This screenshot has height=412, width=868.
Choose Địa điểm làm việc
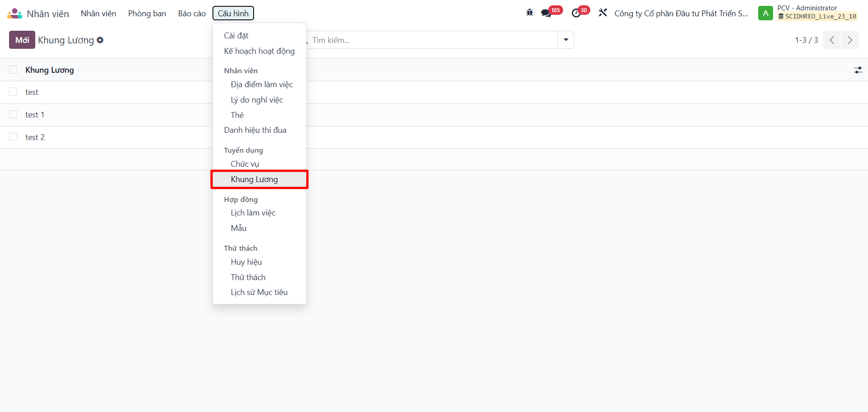259,84
